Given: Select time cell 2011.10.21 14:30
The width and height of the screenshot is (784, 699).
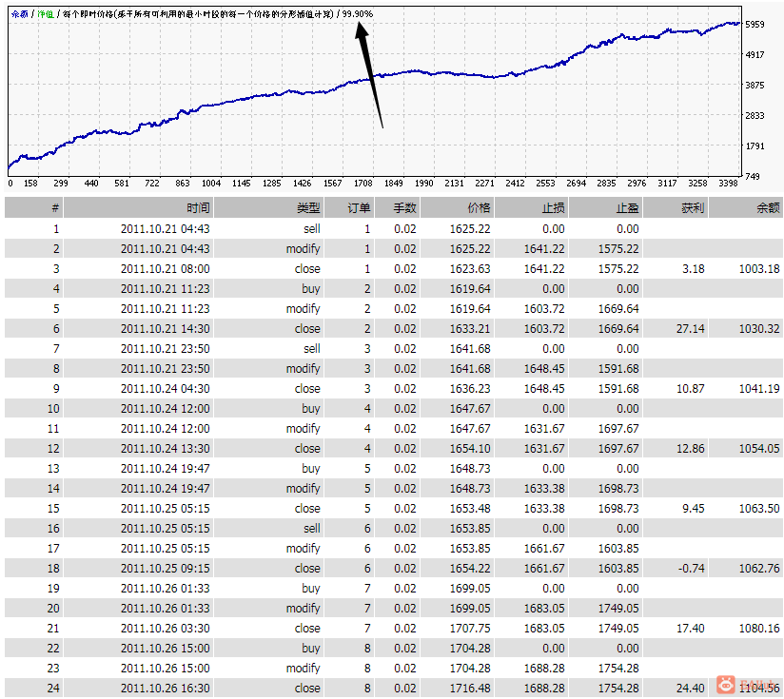Looking at the screenshot, I should pos(165,329).
